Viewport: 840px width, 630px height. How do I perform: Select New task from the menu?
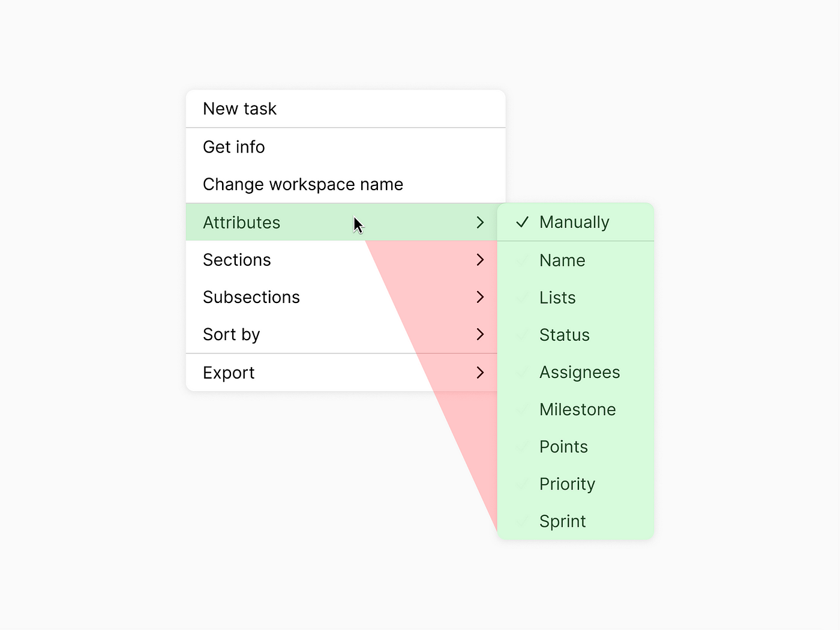click(240, 109)
